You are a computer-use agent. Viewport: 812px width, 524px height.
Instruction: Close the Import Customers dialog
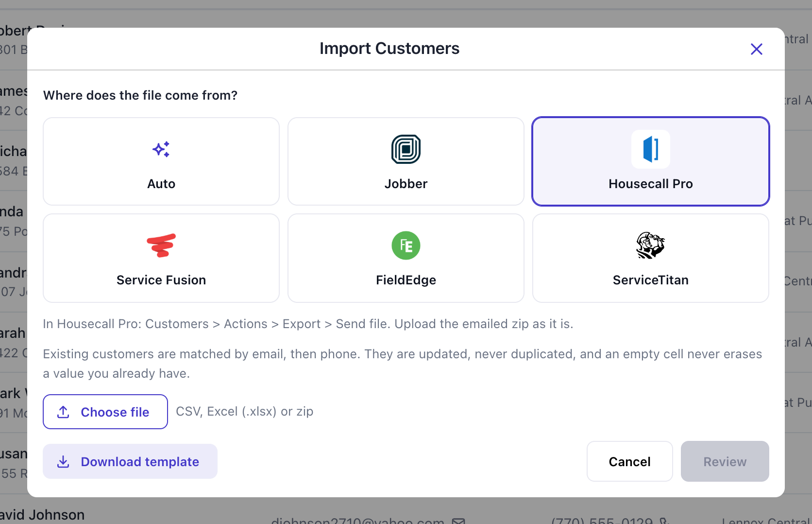[757, 49]
